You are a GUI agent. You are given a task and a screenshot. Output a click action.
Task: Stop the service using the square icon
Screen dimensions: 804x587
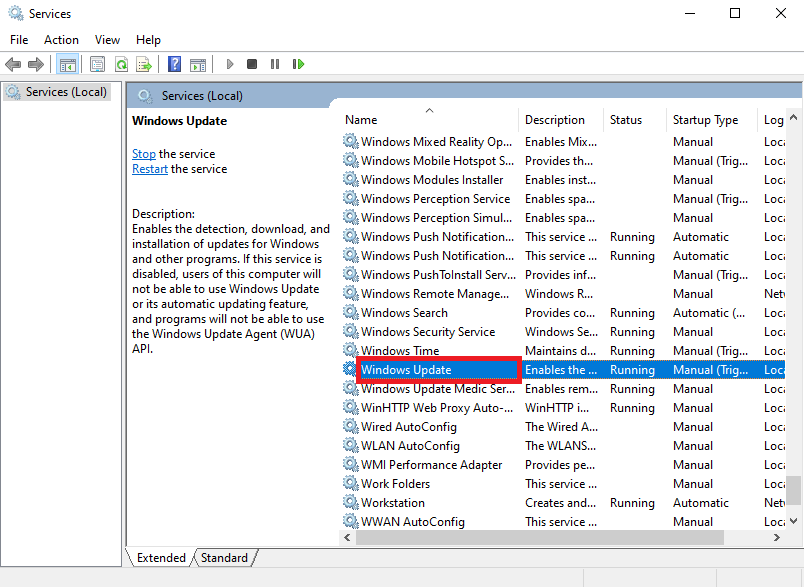click(254, 64)
